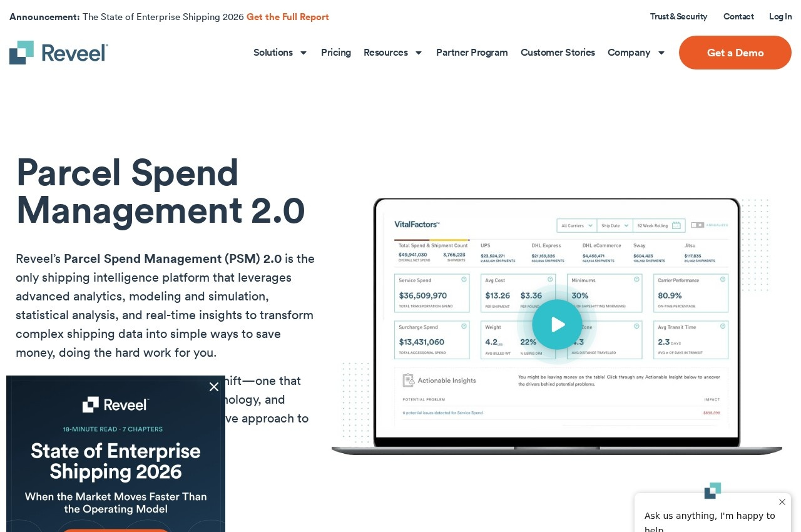
Task: Expand the Resources dropdown arrow
Action: [x=419, y=53]
